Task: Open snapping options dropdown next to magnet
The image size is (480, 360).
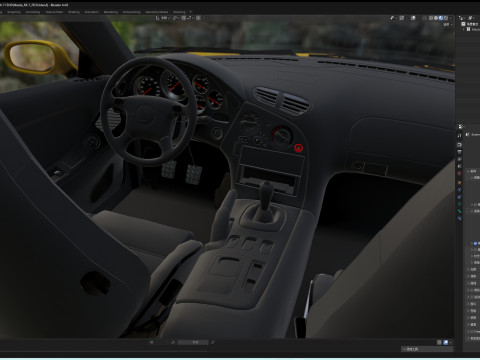Action: tap(189, 18)
